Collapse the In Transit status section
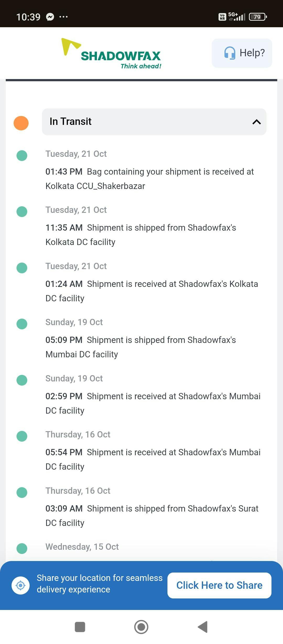Viewport: 283px width, 644px height. pos(154,122)
